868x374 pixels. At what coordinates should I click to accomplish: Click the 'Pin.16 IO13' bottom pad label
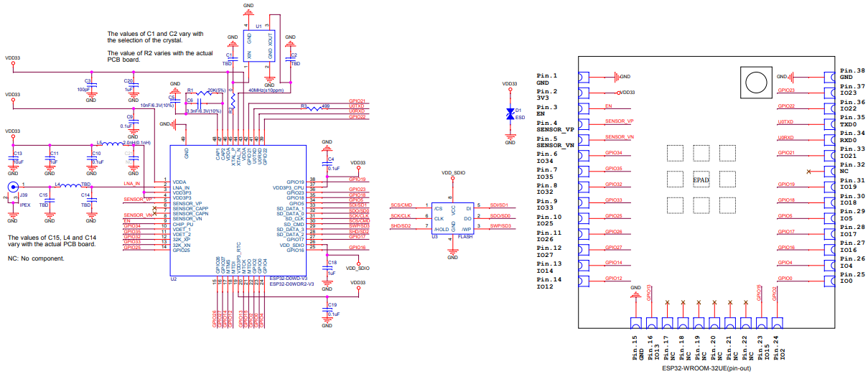click(653, 347)
